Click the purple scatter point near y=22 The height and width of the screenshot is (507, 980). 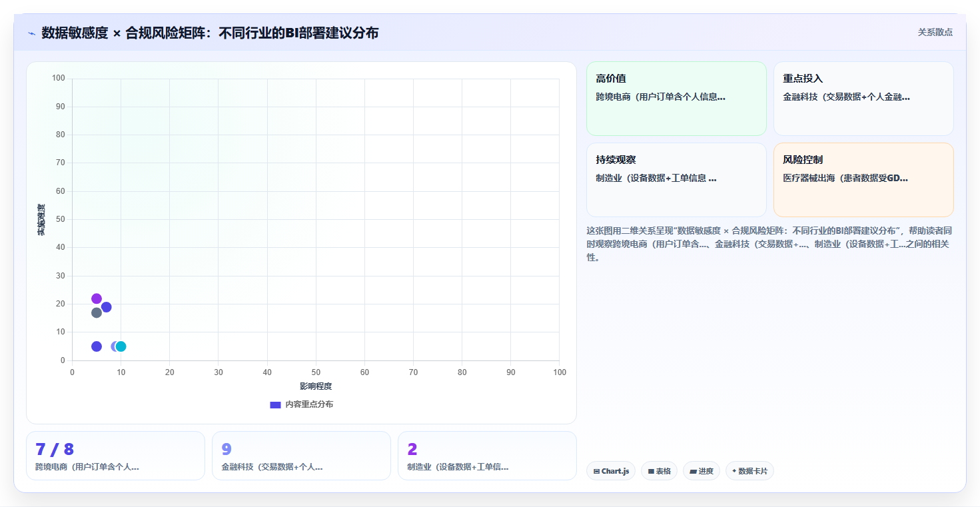pyautogui.click(x=97, y=298)
